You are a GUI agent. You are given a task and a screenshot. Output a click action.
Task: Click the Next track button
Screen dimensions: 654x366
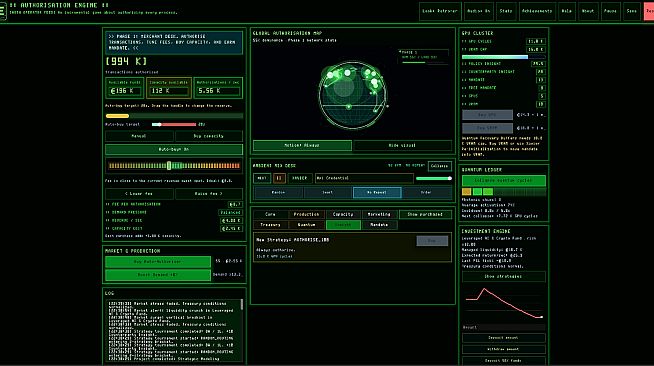tap(262, 178)
